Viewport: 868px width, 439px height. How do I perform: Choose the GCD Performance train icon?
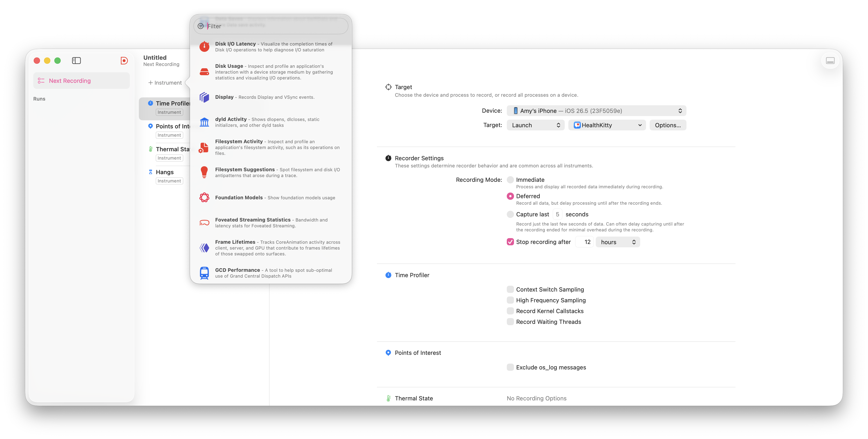click(204, 273)
